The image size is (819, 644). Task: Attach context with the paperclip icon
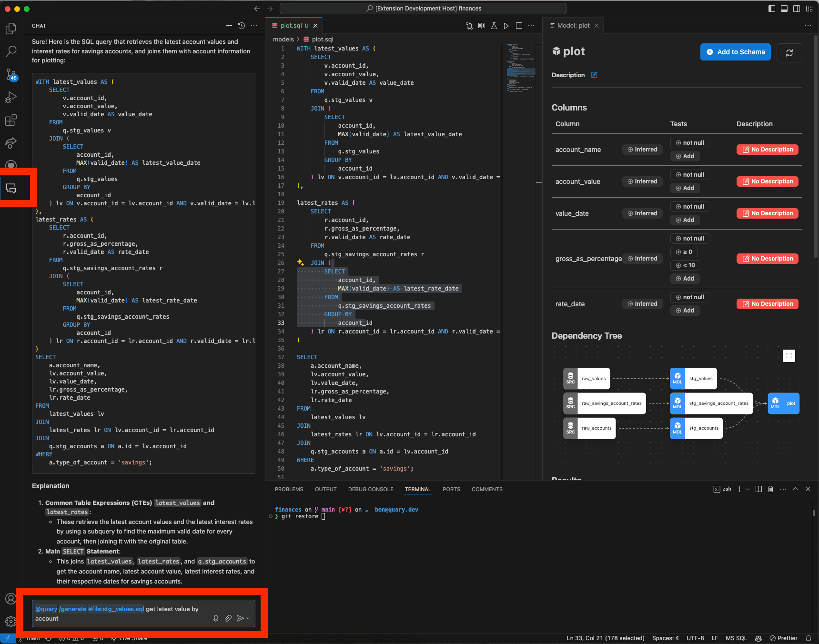point(228,618)
